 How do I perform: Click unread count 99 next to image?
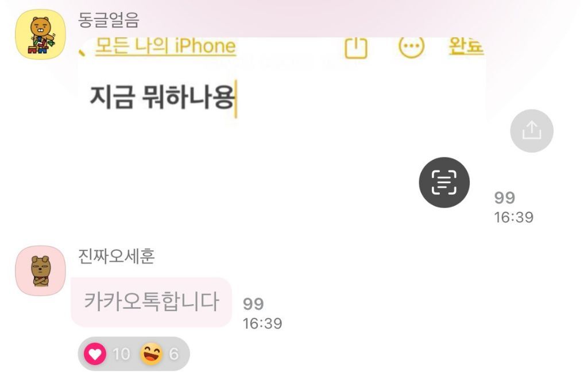(504, 198)
